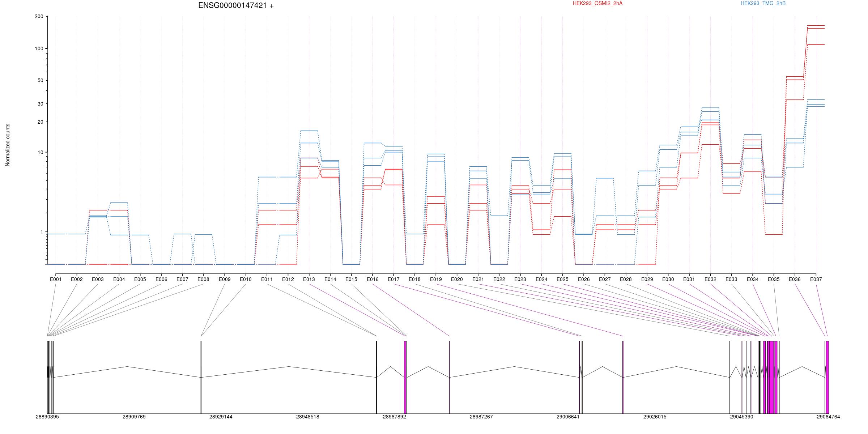This screenshot has height=434, width=868.
Task: Click exon label E020
Action: coord(457,279)
